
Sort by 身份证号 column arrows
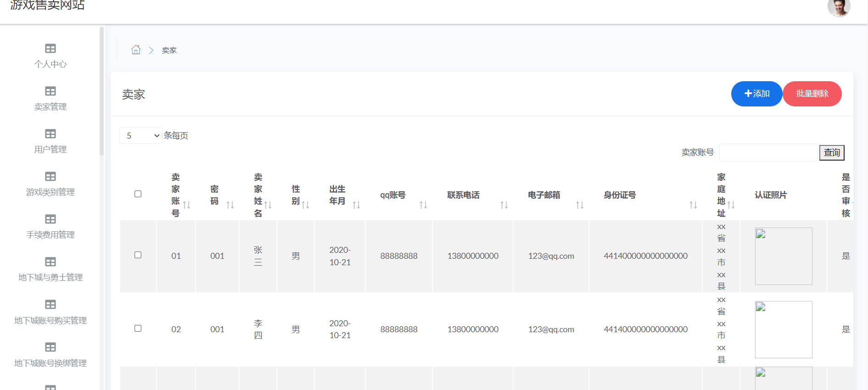[x=693, y=205]
